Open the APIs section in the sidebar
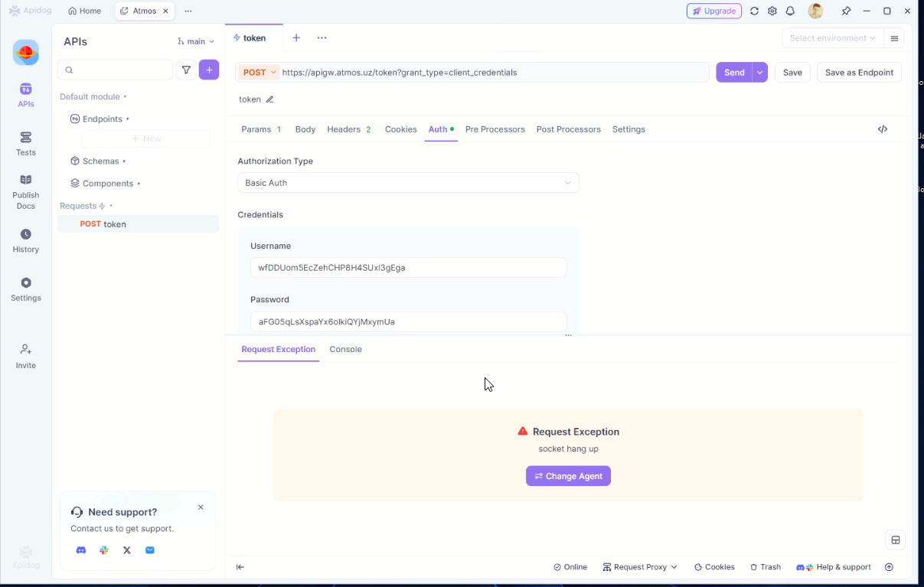 (x=25, y=95)
